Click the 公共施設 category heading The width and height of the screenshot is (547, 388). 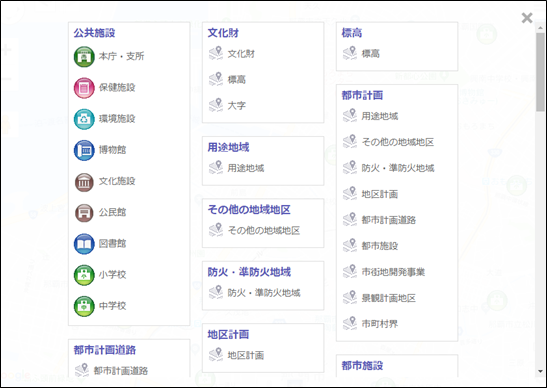(x=94, y=33)
